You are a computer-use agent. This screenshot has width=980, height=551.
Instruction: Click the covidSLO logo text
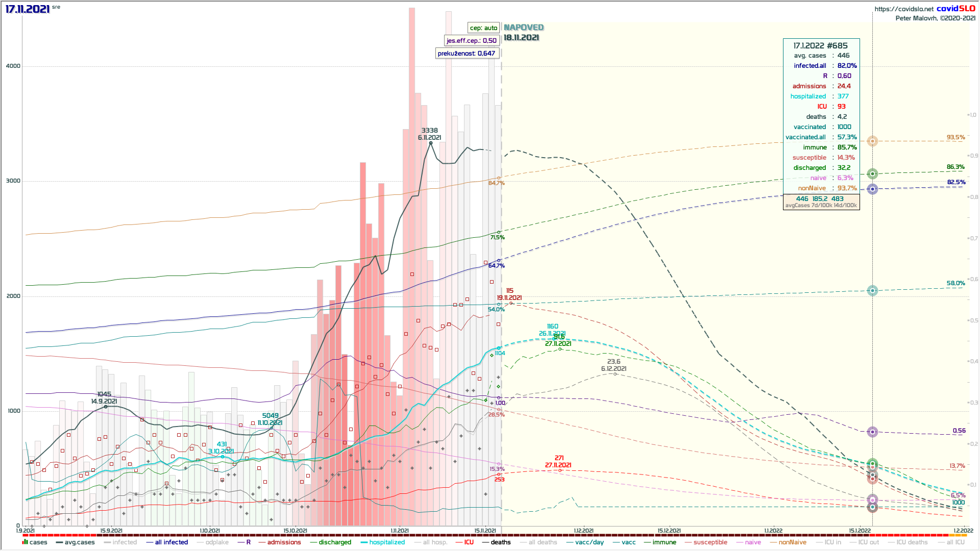(x=955, y=9)
